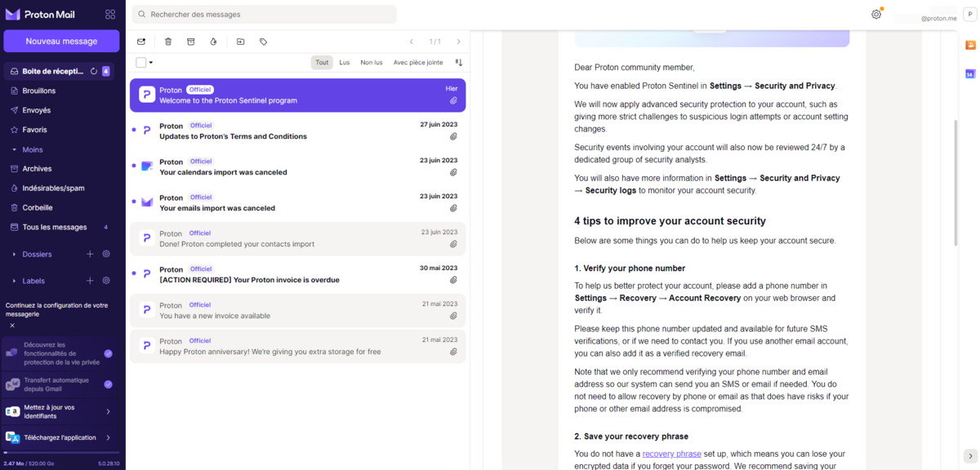Show all messages with Tout filter

[322, 62]
